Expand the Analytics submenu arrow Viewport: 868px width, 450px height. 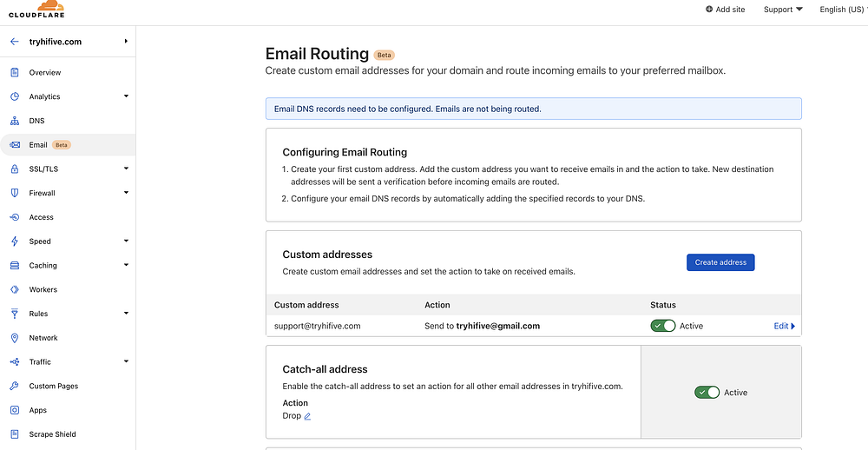tap(126, 96)
